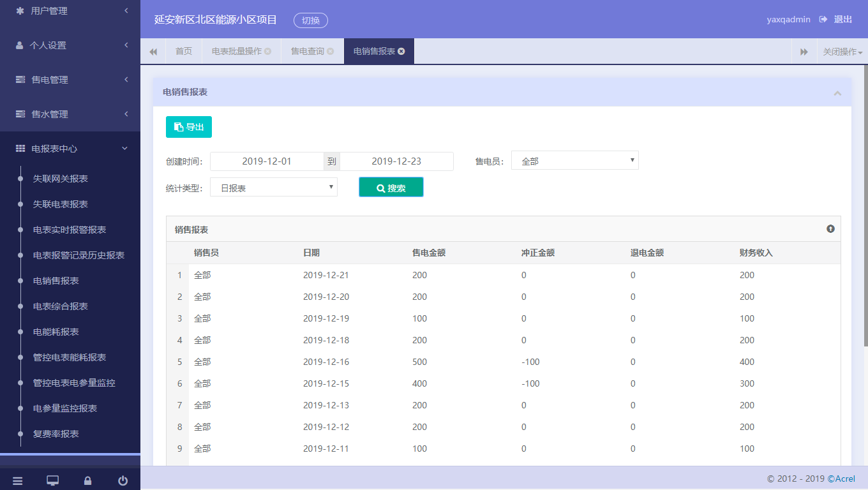Open 复费率报表 in sidebar

click(56, 434)
